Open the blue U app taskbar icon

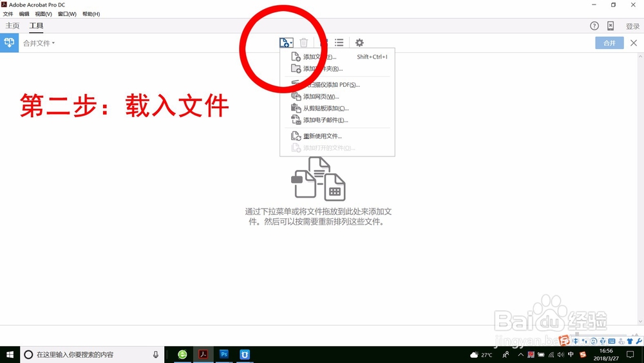pyautogui.click(x=244, y=355)
